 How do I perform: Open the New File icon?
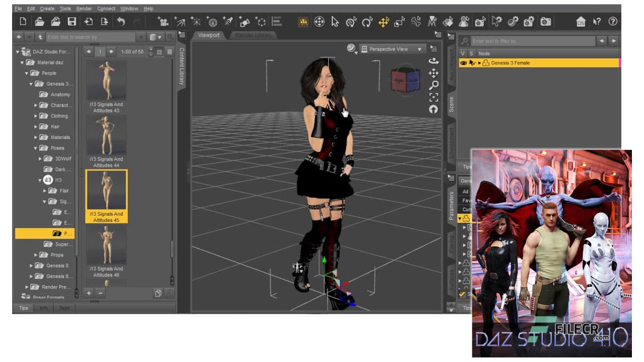pyautogui.click(x=24, y=22)
